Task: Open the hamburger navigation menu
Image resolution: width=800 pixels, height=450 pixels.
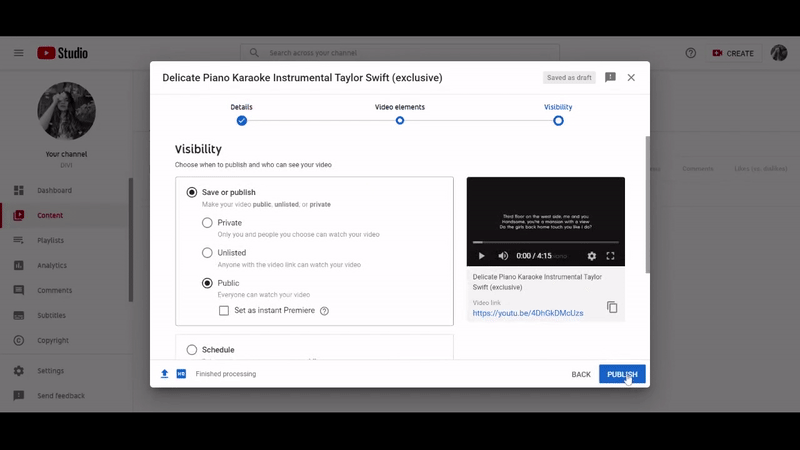Action: (18, 53)
